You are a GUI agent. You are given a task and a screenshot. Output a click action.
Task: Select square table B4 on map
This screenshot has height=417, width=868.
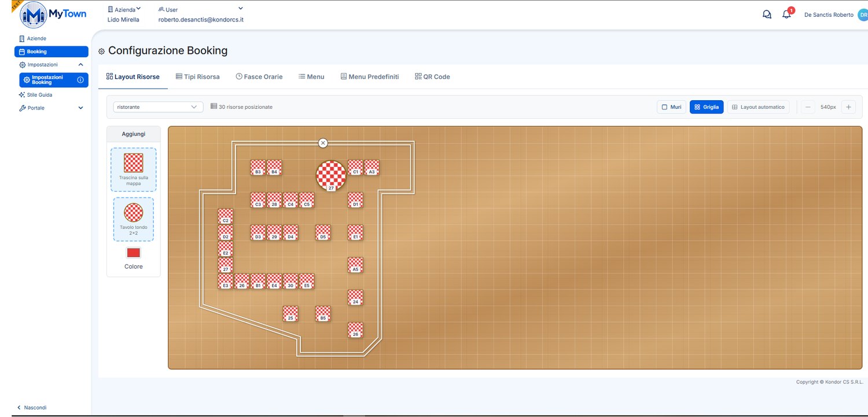click(274, 167)
